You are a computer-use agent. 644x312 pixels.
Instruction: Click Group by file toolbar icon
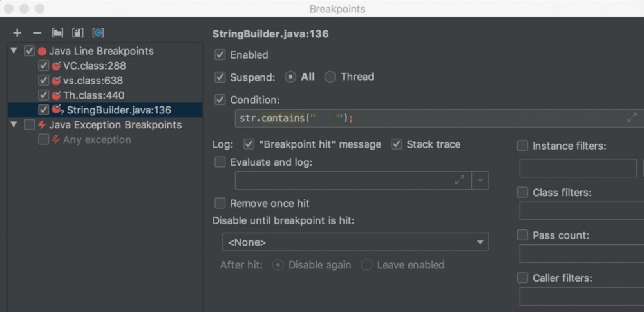click(x=78, y=33)
